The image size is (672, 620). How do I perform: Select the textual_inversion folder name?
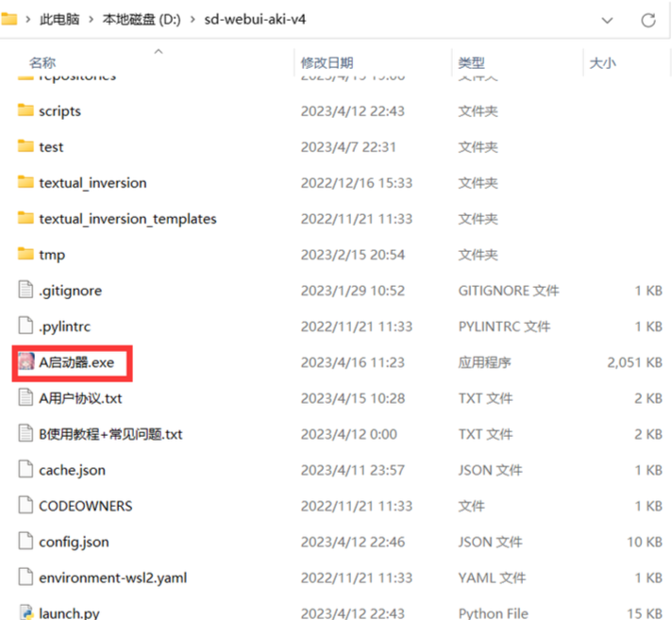92,183
